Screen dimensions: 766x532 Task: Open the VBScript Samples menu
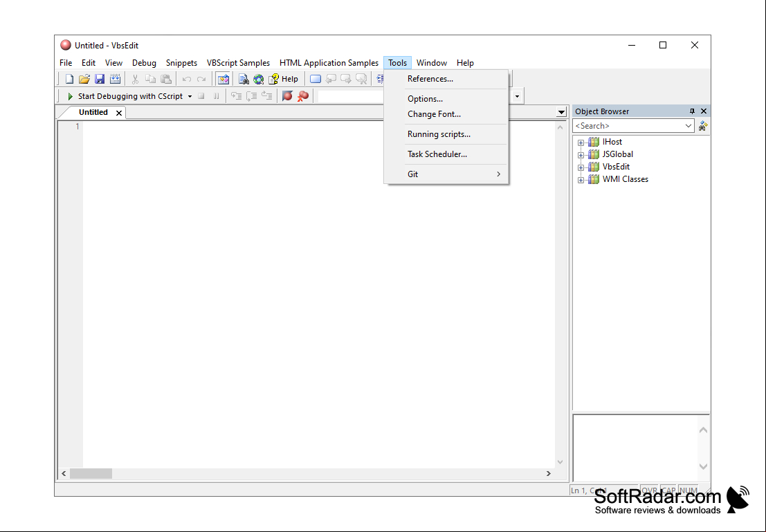point(238,63)
